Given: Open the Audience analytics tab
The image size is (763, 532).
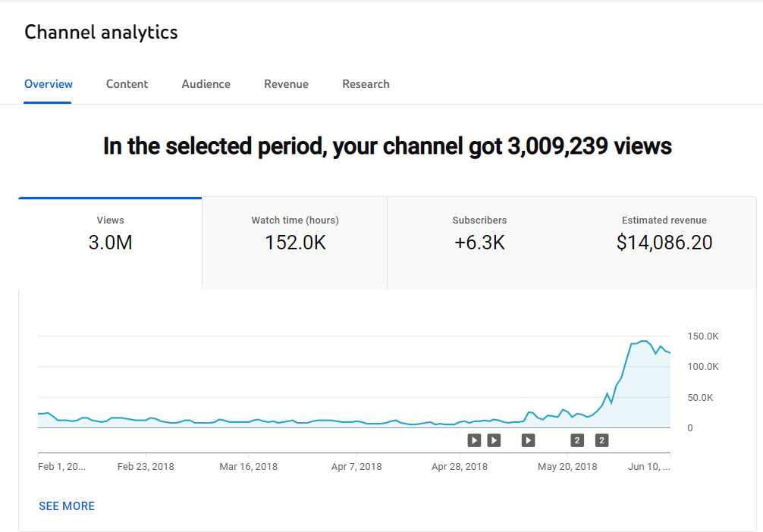Looking at the screenshot, I should (x=206, y=84).
